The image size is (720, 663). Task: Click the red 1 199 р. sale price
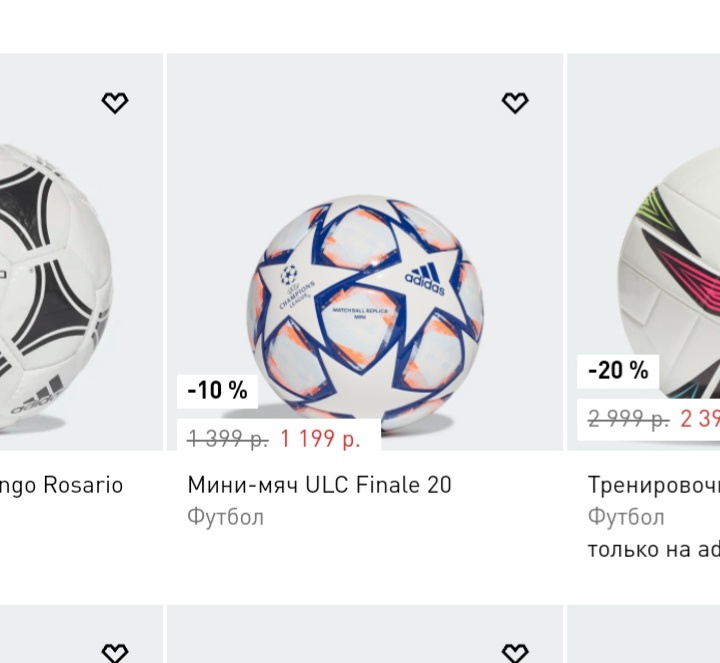click(320, 438)
